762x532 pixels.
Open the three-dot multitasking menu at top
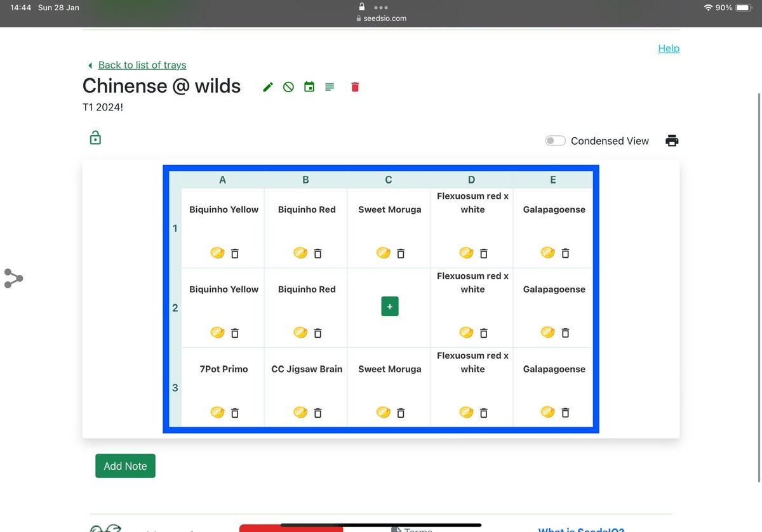[x=381, y=8]
